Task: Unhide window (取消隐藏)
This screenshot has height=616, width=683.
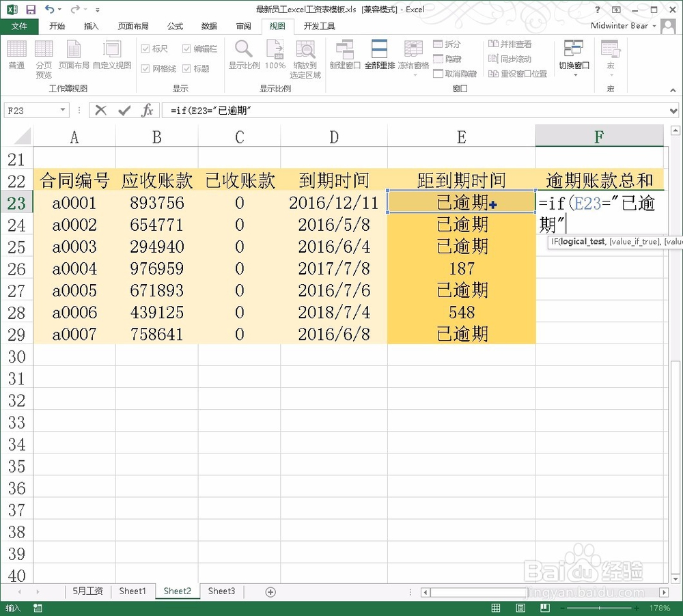Action: tap(455, 74)
